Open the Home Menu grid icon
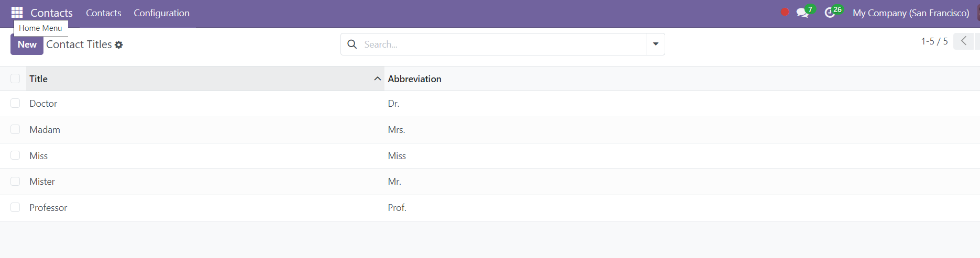This screenshot has width=980, height=258. tap(17, 13)
